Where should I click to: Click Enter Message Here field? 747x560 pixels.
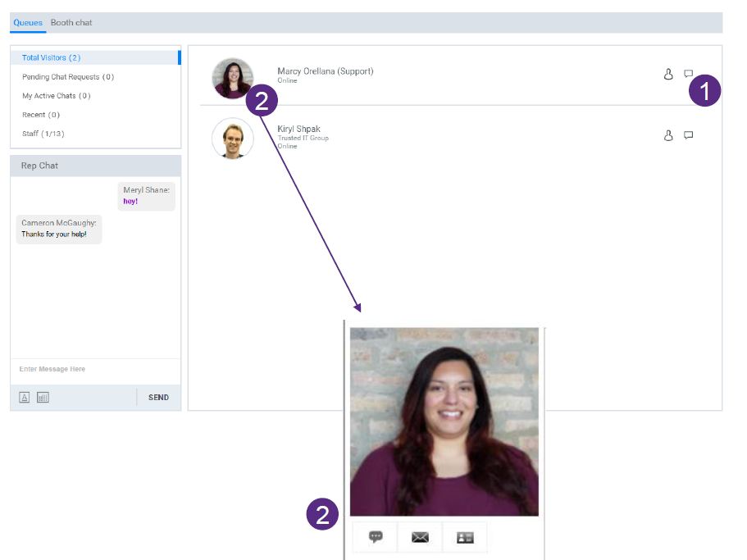tap(95, 369)
